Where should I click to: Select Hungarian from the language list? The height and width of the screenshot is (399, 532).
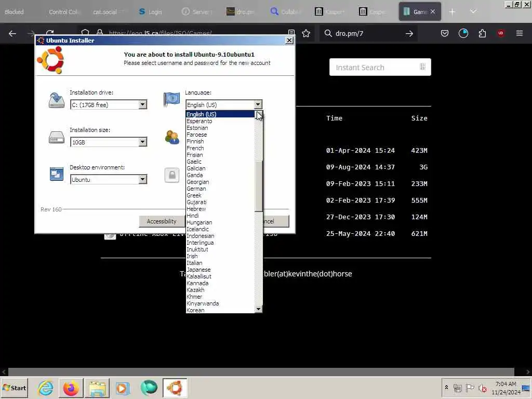click(x=199, y=222)
